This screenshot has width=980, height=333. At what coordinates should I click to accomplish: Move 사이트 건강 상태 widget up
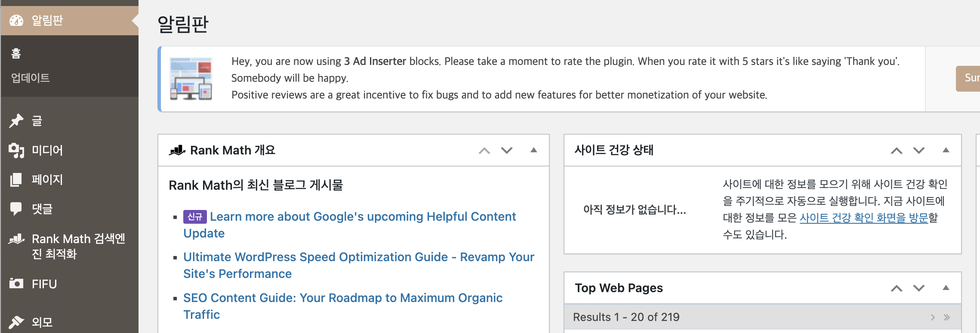click(x=897, y=151)
